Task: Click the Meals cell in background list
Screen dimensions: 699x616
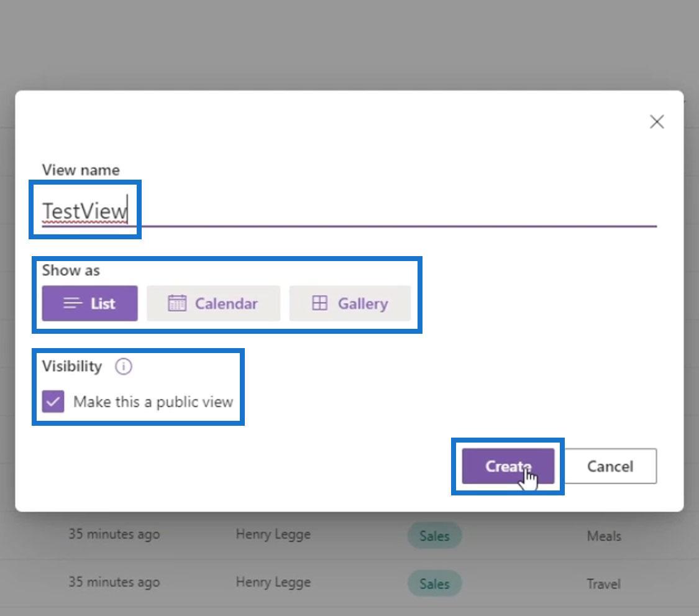Action: [604, 536]
